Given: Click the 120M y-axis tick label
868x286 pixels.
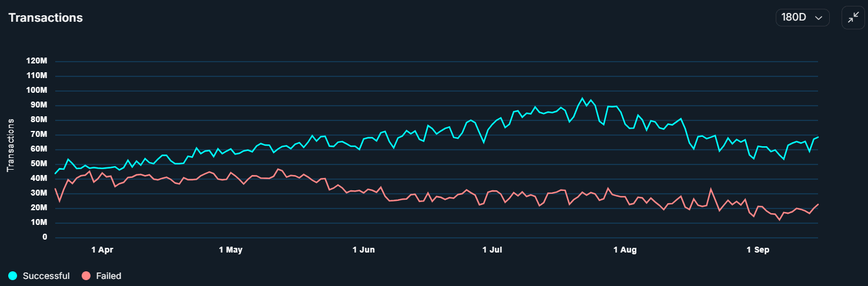Looking at the screenshot, I should tap(36, 61).
